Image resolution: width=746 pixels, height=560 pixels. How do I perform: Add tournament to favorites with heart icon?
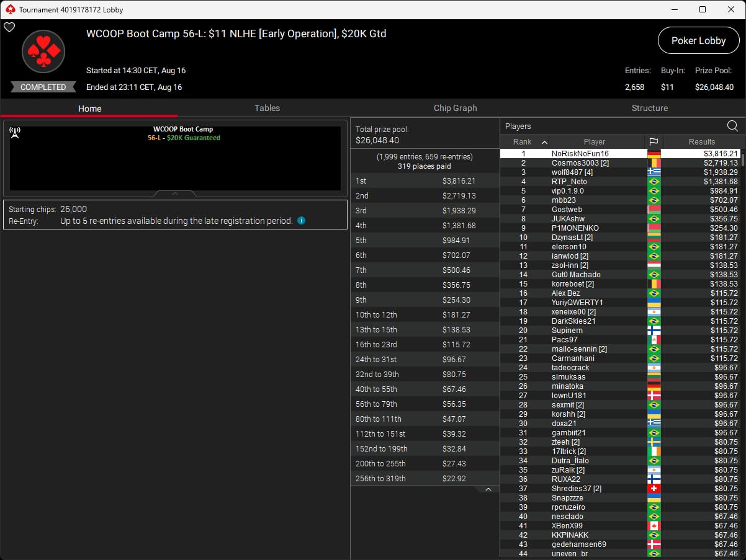9,27
